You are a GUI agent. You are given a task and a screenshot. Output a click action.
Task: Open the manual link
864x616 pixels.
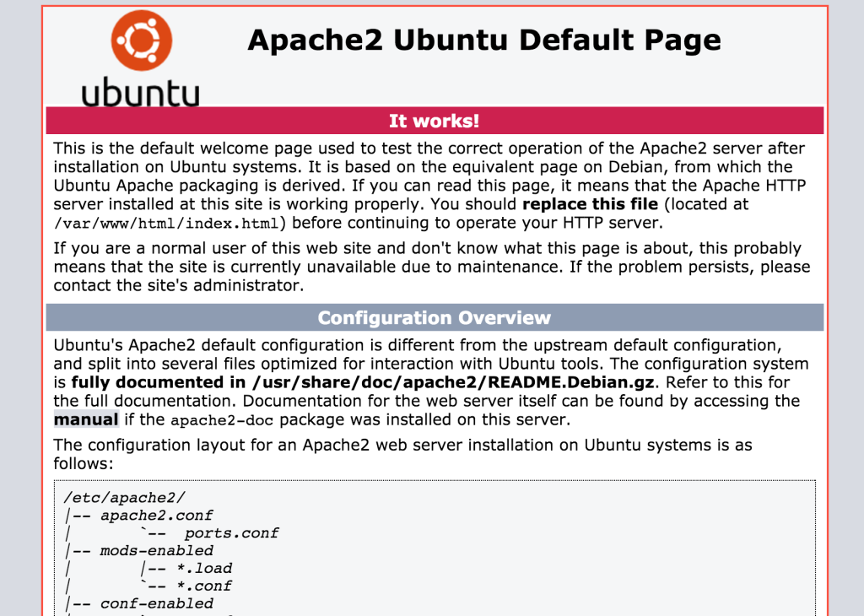[86, 419]
